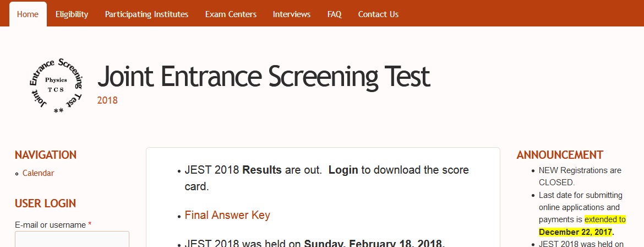Click the 2018 subtitle below the site title
Image resolution: width=644 pixels, height=247 pixels.
[107, 100]
